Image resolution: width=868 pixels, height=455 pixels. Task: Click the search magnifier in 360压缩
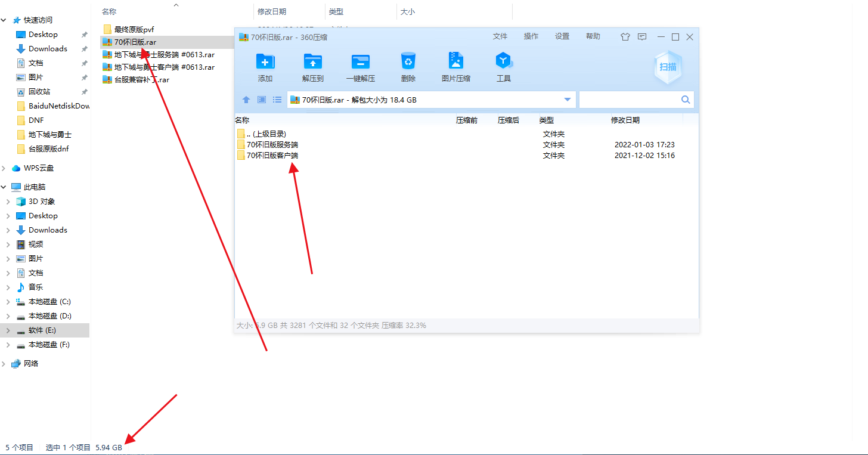click(685, 100)
